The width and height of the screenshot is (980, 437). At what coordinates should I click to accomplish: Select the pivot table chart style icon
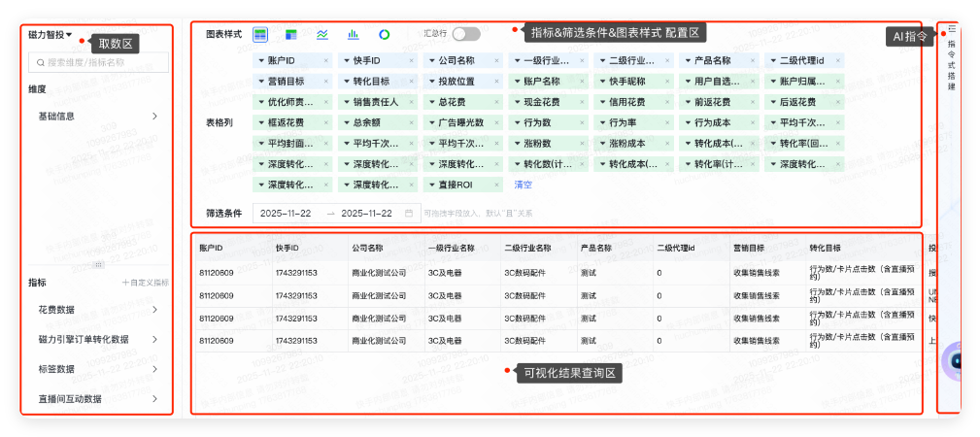tap(290, 34)
